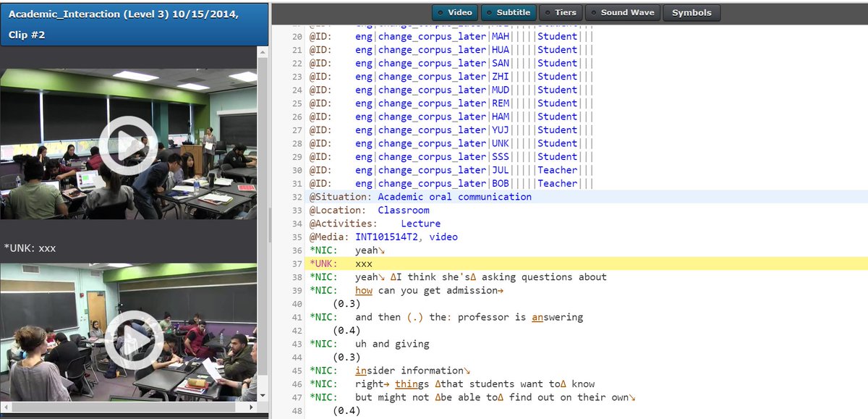Click the pause line '(0.3)' at line 40
Image resolution: width=868 pixels, height=419 pixels.
pos(346,304)
